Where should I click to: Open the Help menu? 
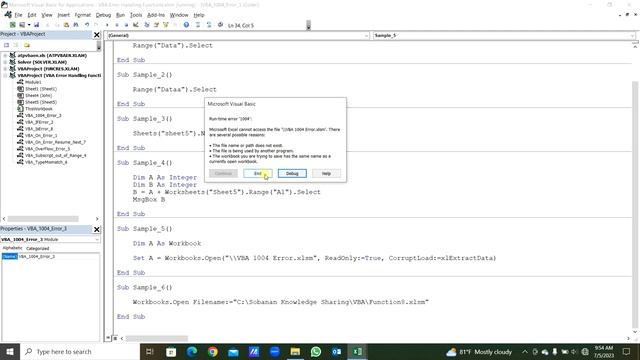[x=199, y=15]
